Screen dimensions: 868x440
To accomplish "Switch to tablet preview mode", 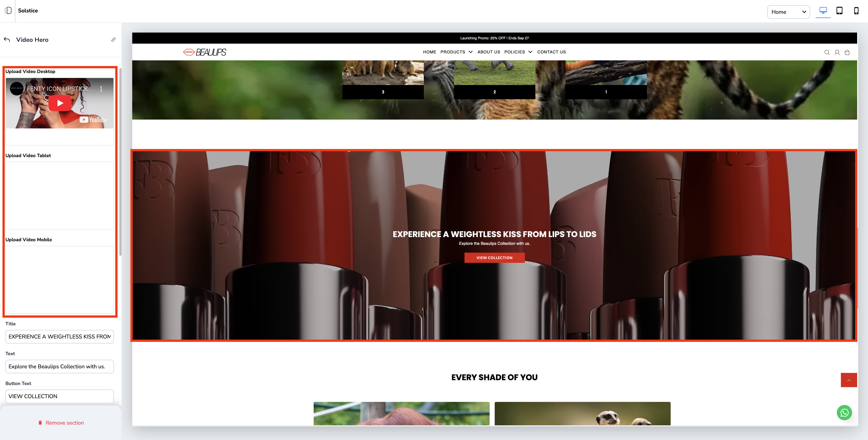I will click(x=839, y=11).
